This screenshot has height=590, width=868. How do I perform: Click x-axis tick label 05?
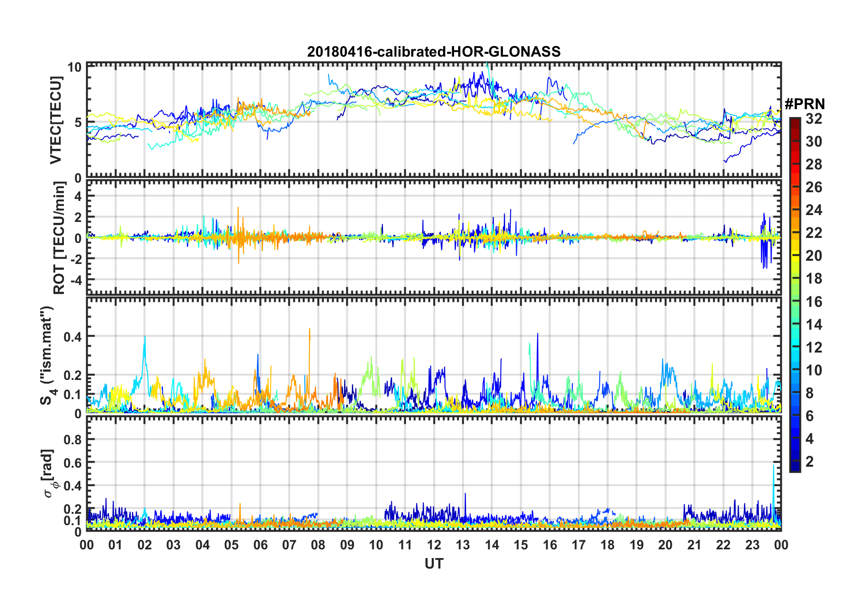point(231,545)
